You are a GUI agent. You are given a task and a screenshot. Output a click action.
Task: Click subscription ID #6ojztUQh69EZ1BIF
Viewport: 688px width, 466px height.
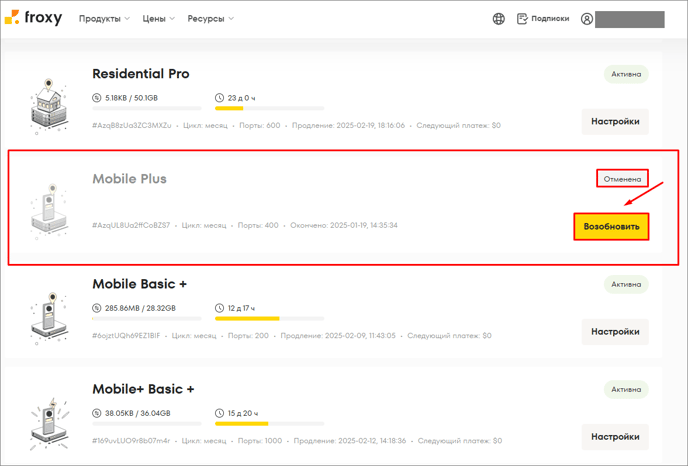pos(126,336)
